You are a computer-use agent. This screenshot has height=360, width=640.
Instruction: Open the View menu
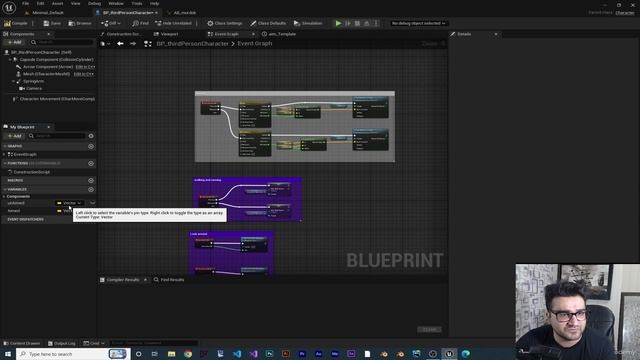[76, 3]
